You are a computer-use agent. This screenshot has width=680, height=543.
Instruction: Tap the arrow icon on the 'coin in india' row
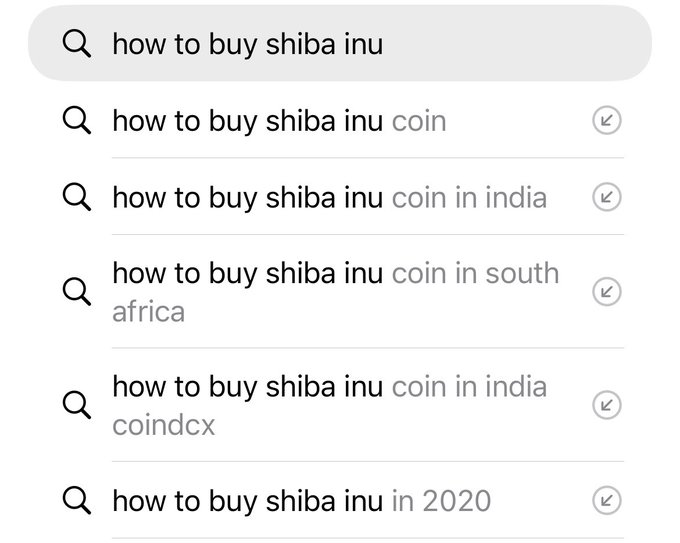(x=606, y=197)
